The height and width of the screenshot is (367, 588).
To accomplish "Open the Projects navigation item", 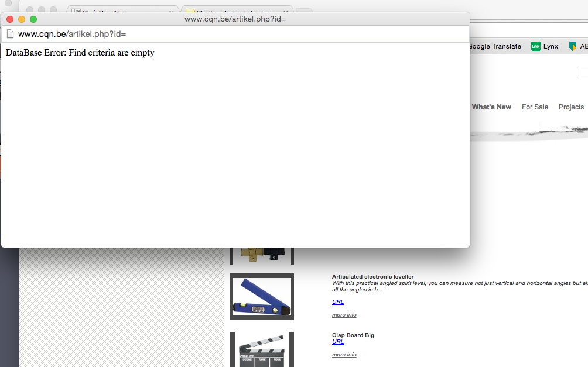I will point(571,107).
